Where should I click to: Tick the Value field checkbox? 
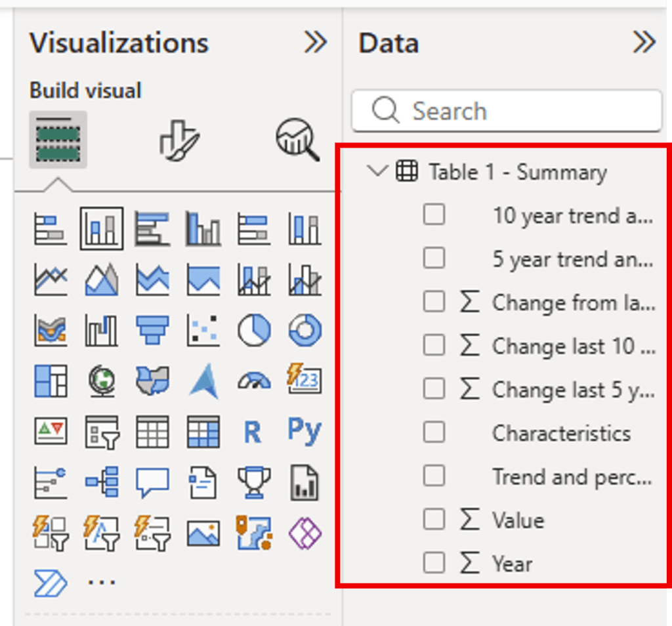point(434,520)
